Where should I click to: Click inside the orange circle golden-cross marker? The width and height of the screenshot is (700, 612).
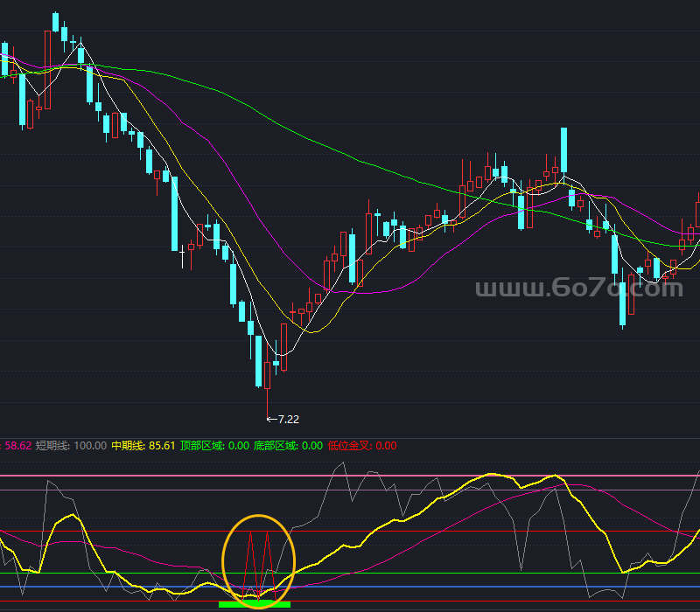click(x=260, y=560)
